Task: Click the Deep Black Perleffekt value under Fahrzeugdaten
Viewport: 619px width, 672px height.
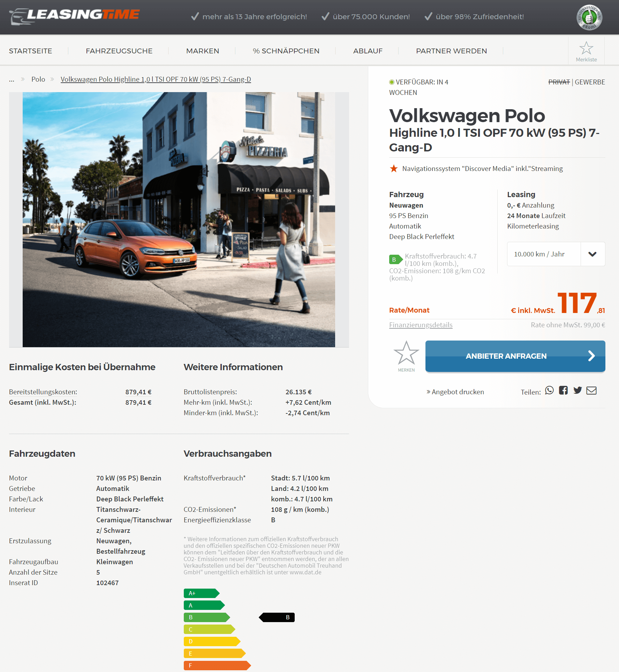Action: point(130,499)
